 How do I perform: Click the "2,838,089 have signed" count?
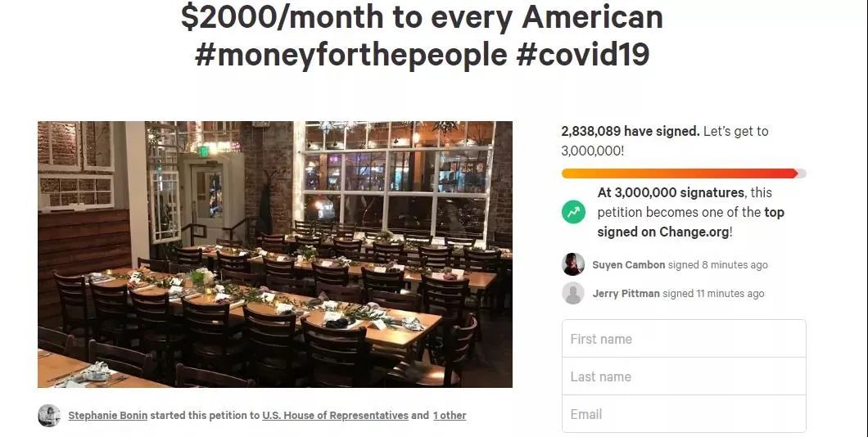pyautogui.click(x=631, y=131)
